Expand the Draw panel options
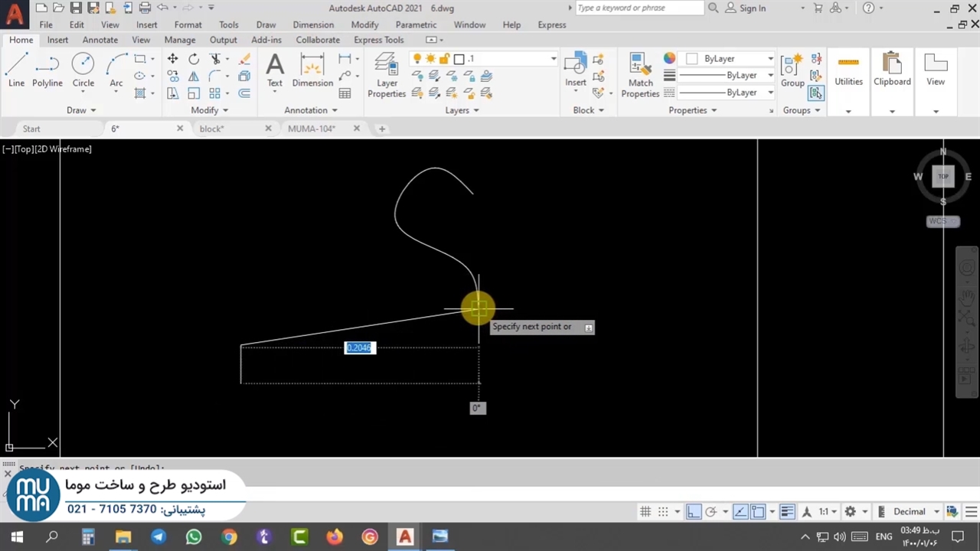The height and width of the screenshot is (551, 980). coord(81,110)
